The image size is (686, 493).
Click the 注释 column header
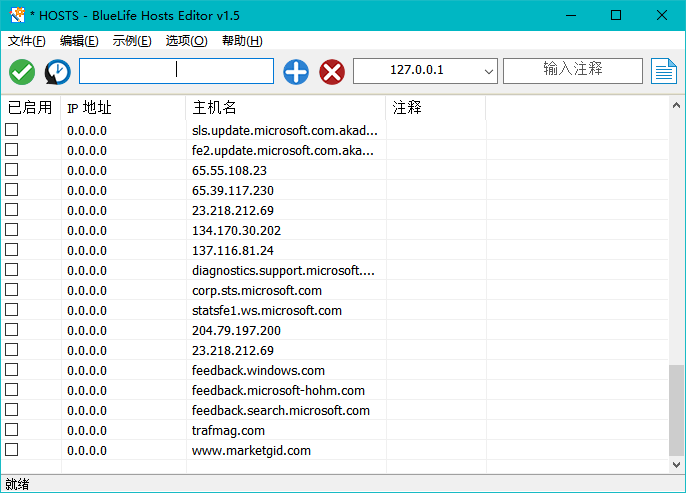(436, 108)
